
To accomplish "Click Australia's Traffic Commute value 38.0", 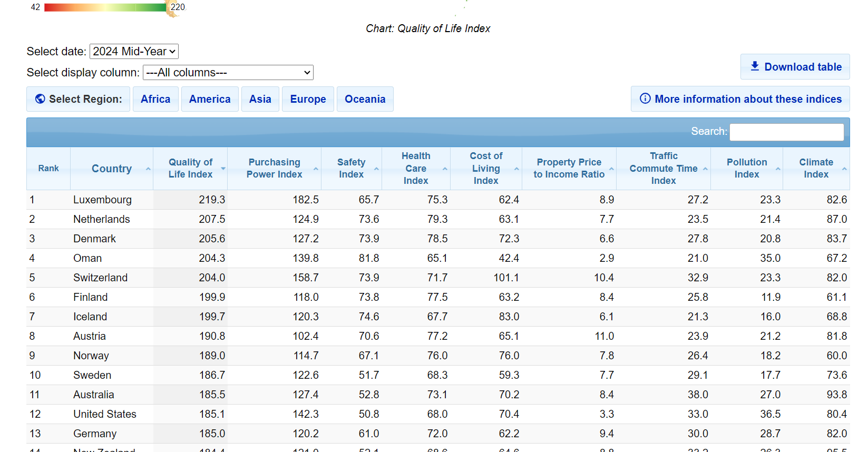I will coord(698,395).
